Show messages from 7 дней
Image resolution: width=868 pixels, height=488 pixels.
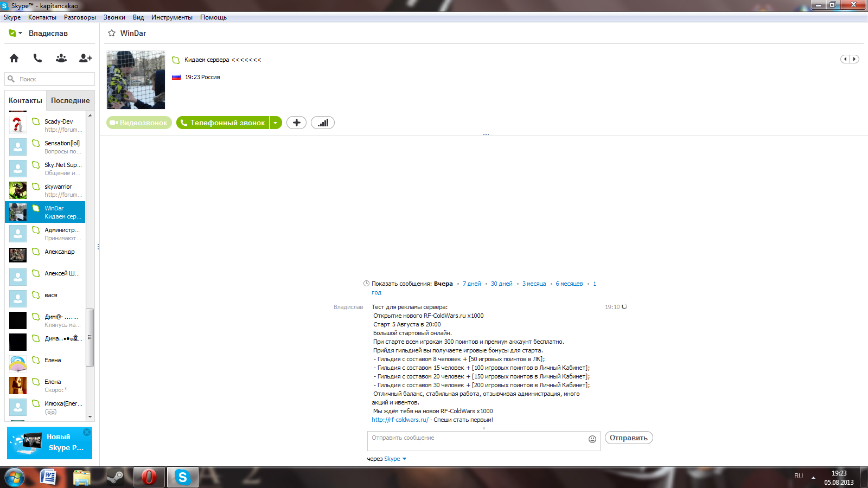coord(471,284)
